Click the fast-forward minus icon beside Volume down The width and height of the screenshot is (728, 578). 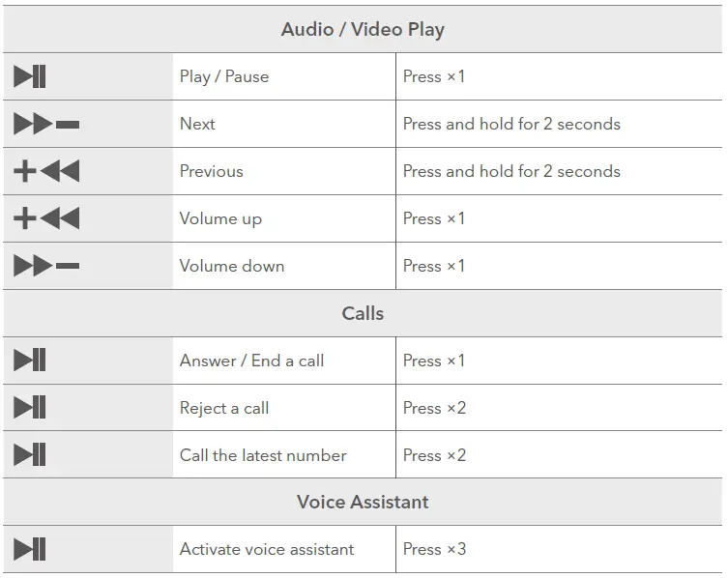[46, 267]
